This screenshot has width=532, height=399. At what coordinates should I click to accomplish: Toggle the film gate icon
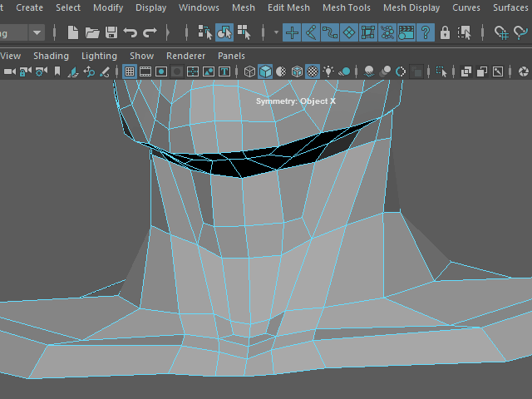pyautogui.click(x=145, y=71)
